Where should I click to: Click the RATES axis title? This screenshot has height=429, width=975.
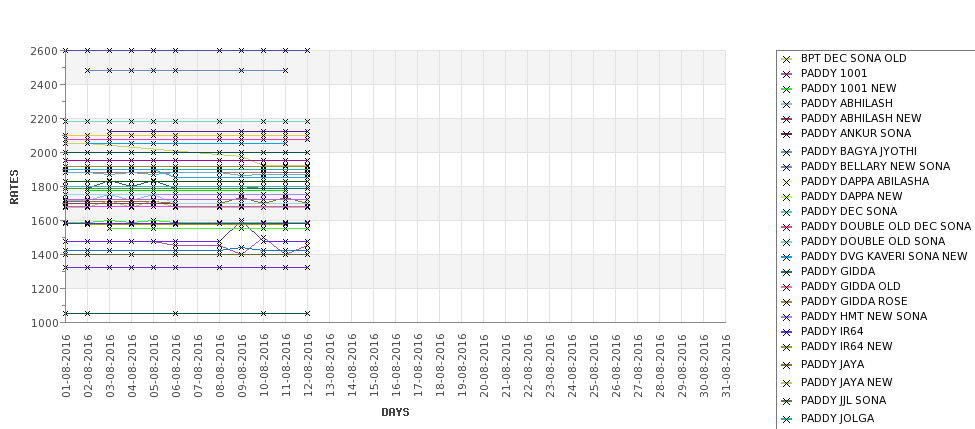click(14, 187)
